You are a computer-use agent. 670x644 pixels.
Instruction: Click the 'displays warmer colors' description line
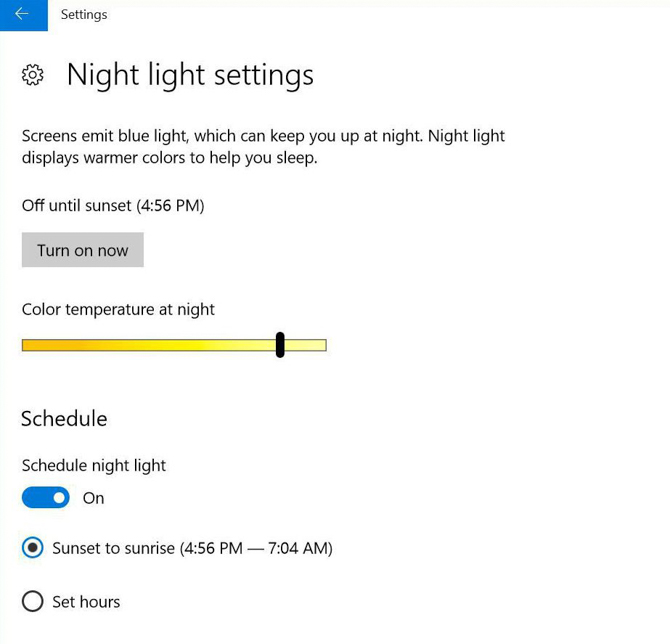(169, 158)
